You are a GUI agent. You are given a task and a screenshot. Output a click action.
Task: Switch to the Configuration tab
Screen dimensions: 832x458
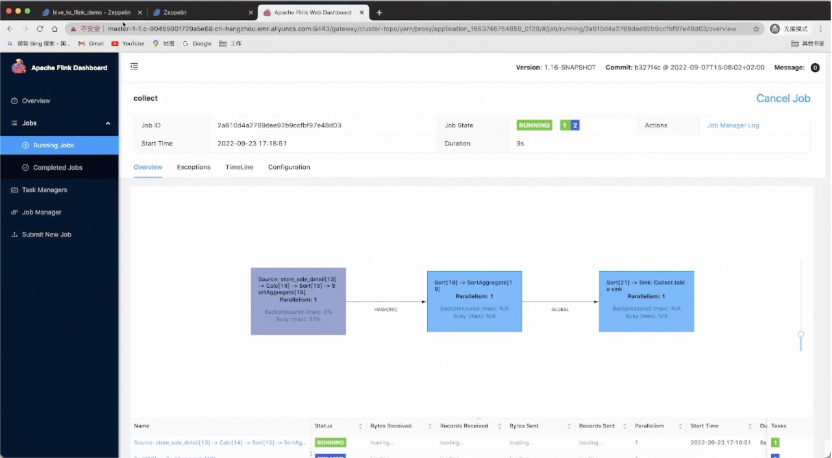coord(289,167)
